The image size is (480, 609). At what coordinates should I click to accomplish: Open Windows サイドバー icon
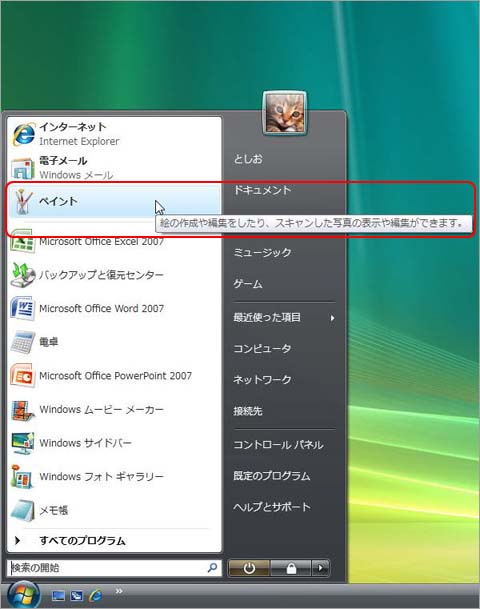[x=23, y=443]
